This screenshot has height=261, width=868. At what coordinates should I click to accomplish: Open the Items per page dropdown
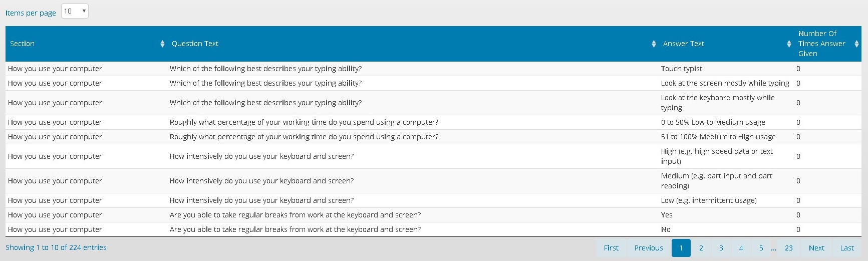(75, 11)
